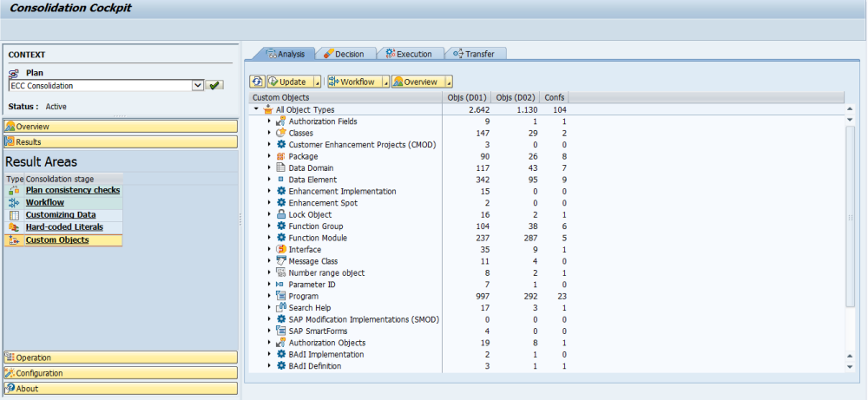Open the Overview button dropdown arrow

[x=448, y=82]
